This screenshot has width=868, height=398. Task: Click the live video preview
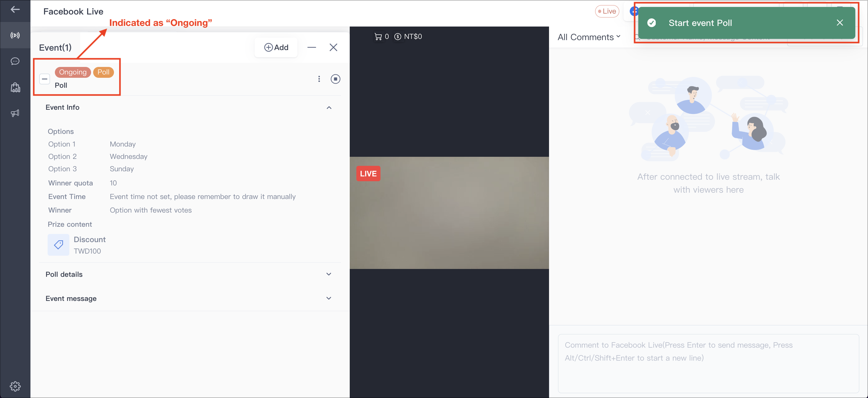(x=449, y=213)
